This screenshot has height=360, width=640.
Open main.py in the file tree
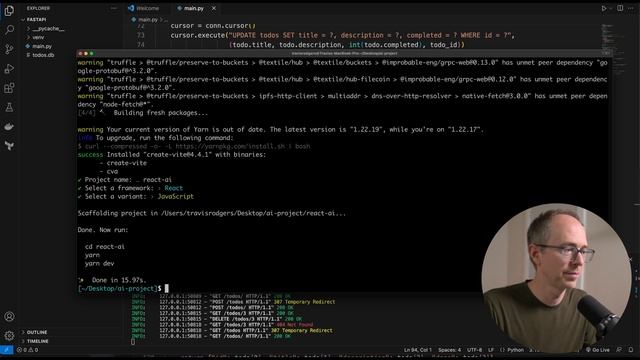point(42,46)
